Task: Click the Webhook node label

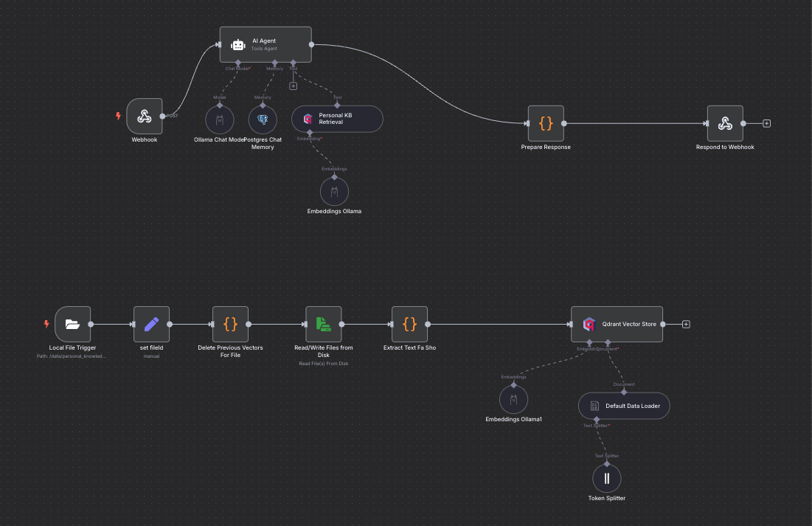Action: pyautogui.click(x=145, y=140)
